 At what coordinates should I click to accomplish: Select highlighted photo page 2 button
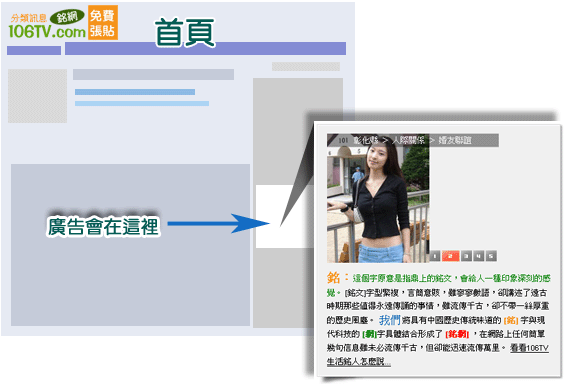pyautogui.click(x=450, y=256)
